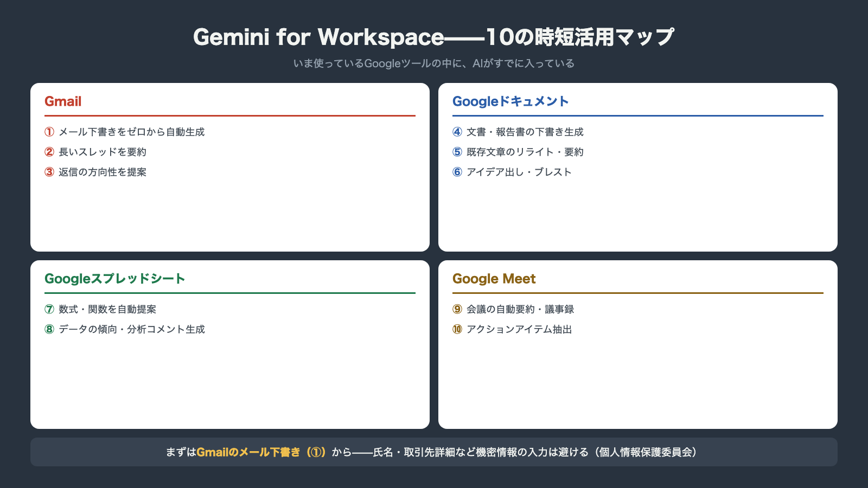Click the circled number ⑧ in the Googleスプレッドシート card
868x488 pixels.
pyautogui.click(x=49, y=329)
